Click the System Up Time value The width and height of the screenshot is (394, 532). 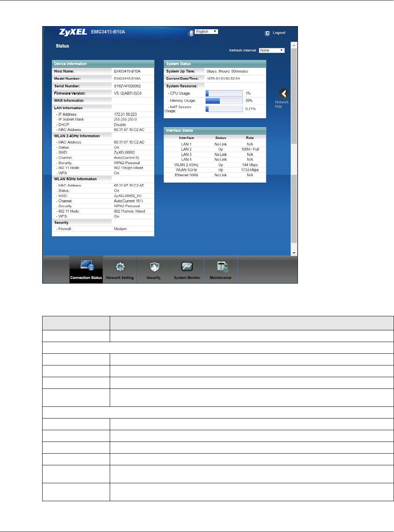(227, 71)
